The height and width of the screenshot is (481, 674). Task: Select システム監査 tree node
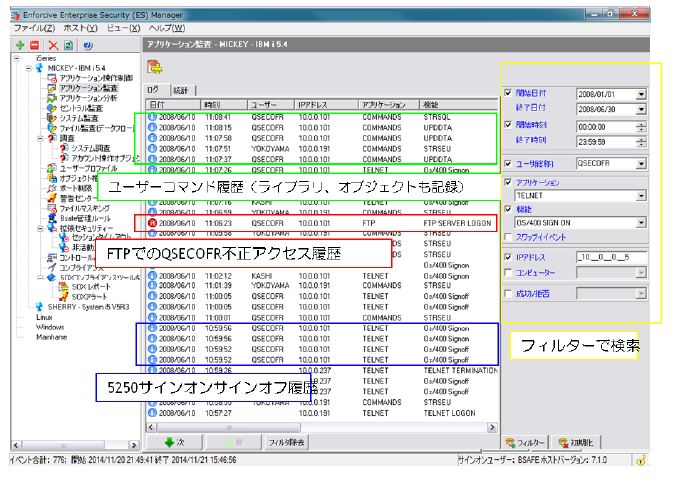pos(79,118)
